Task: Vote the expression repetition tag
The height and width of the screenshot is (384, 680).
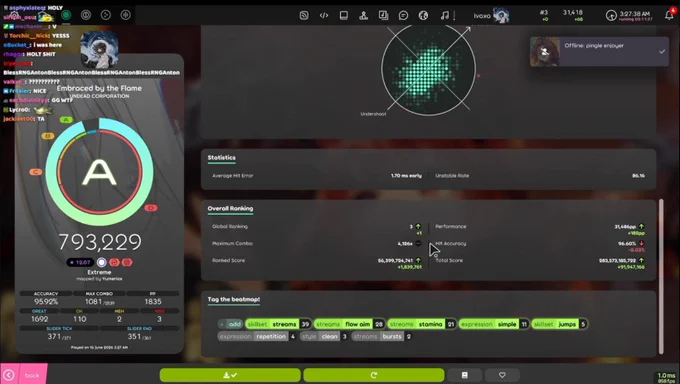Action: click(258, 336)
